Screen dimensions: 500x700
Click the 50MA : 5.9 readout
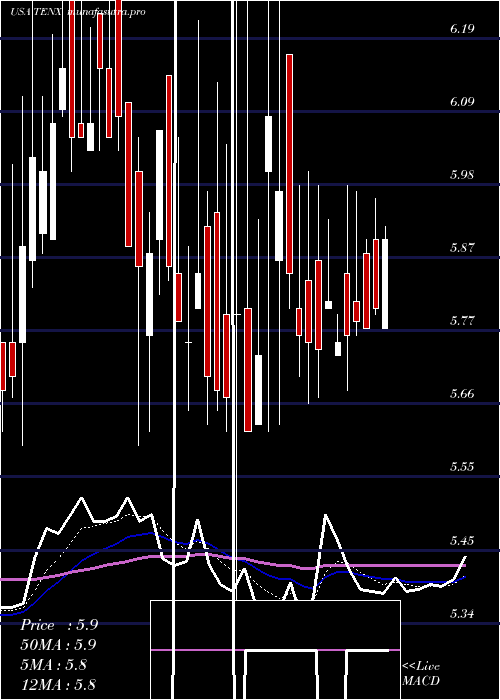(58, 645)
